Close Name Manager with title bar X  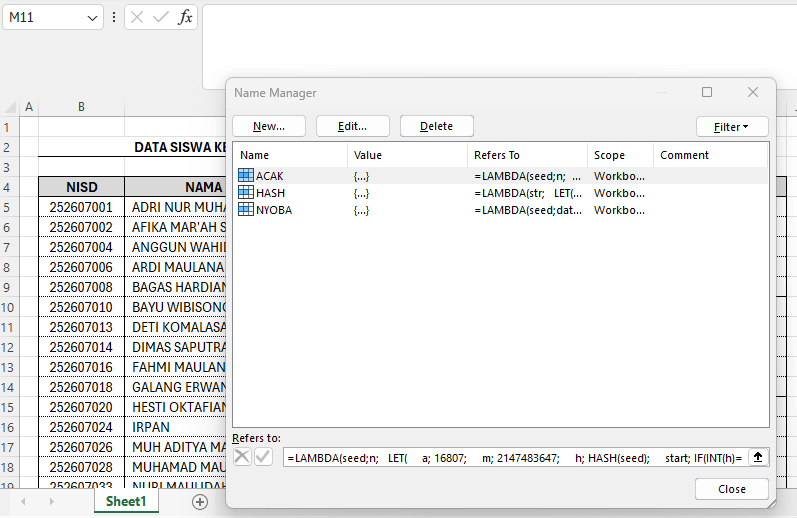753,92
